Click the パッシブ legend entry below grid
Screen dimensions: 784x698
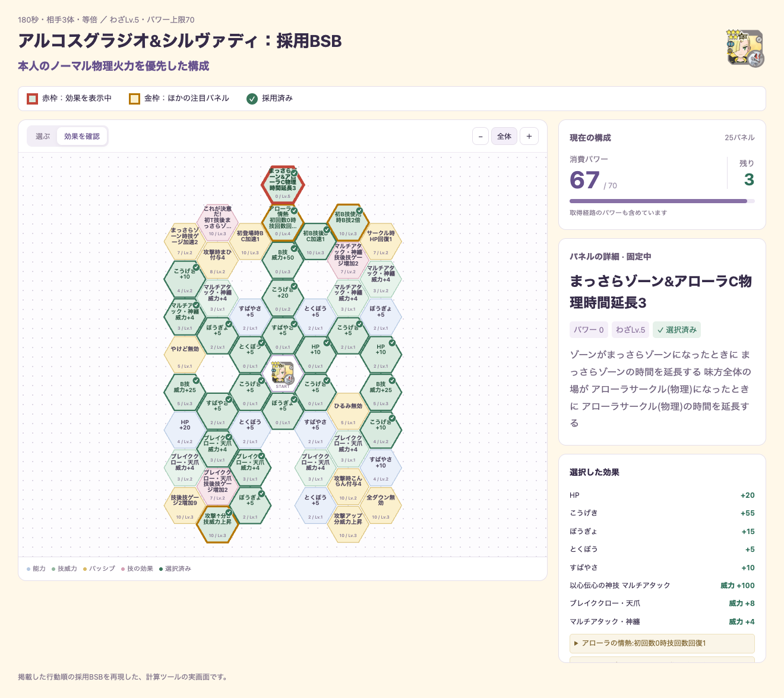point(99,569)
